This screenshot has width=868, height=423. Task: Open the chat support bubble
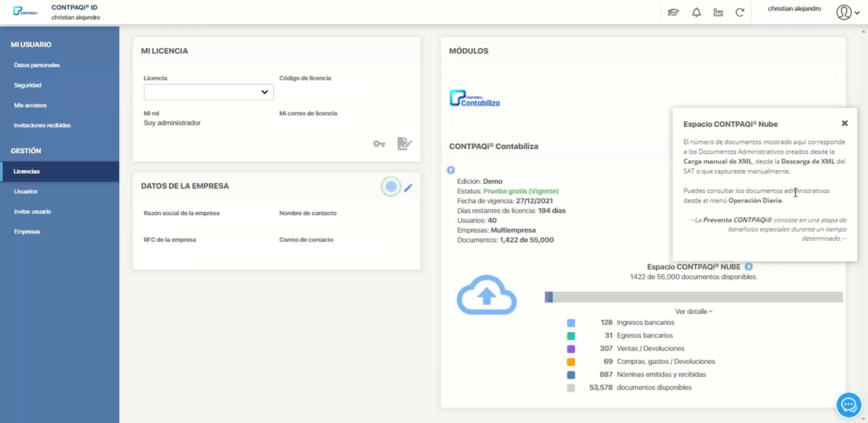[x=848, y=405]
